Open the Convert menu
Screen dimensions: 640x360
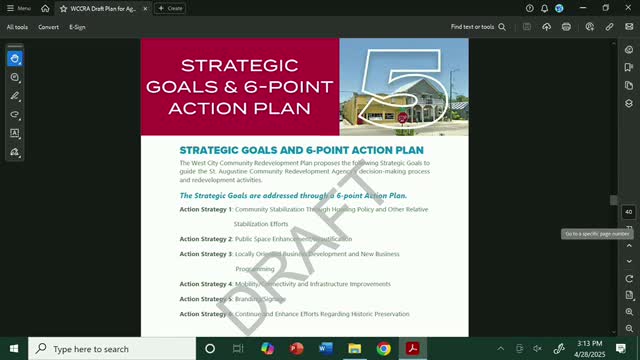pyautogui.click(x=49, y=27)
